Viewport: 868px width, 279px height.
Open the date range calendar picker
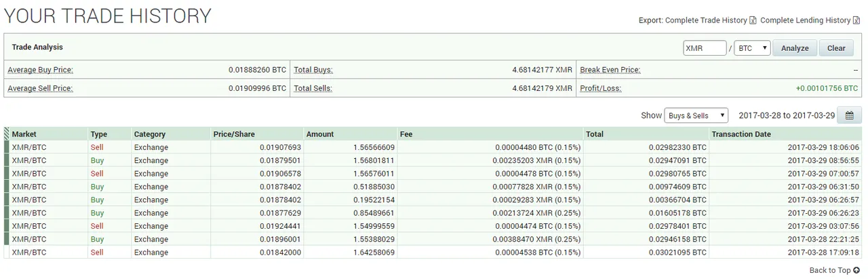[x=849, y=115]
